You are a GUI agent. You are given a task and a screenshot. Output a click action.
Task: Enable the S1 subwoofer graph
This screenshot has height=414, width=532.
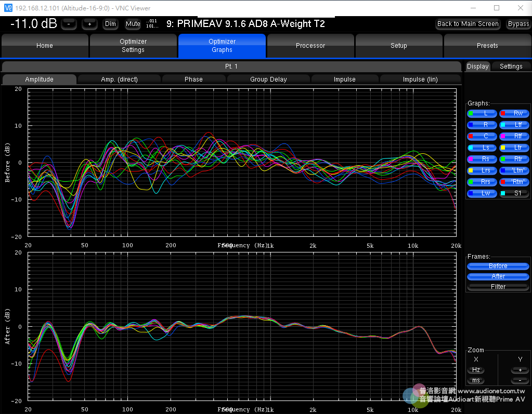point(514,193)
